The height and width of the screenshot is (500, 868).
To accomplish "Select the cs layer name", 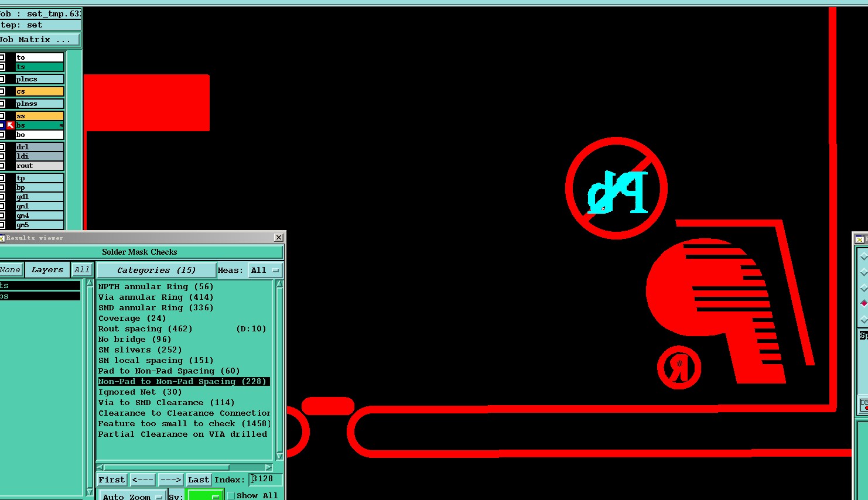I will point(39,91).
